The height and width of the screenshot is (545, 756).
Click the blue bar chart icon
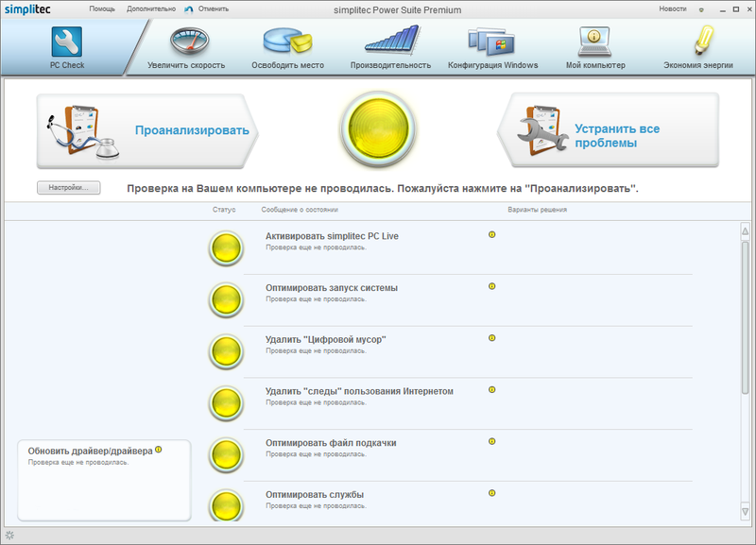[x=392, y=40]
